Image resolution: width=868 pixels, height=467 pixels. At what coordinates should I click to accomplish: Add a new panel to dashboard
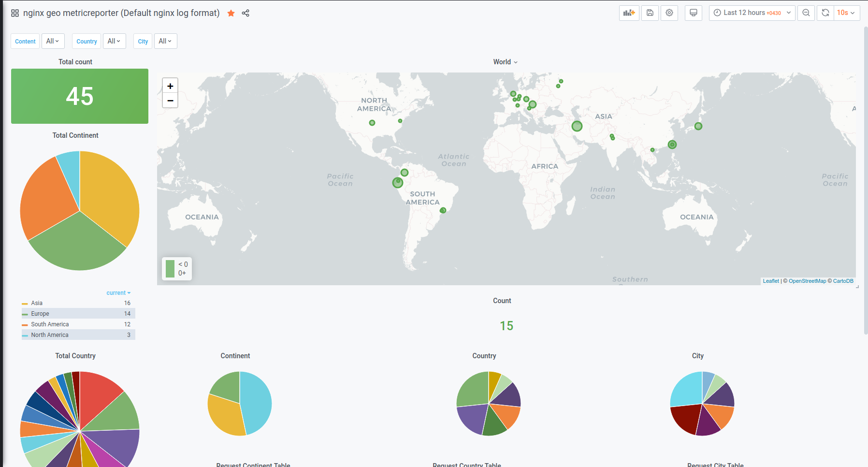[x=629, y=13]
